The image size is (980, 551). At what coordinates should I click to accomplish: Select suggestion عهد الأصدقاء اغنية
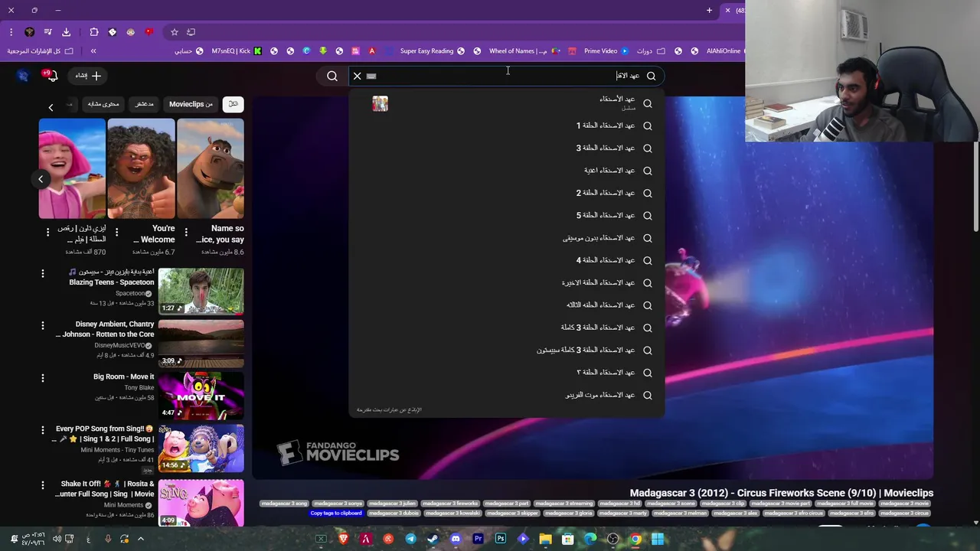[x=506, y=171]
